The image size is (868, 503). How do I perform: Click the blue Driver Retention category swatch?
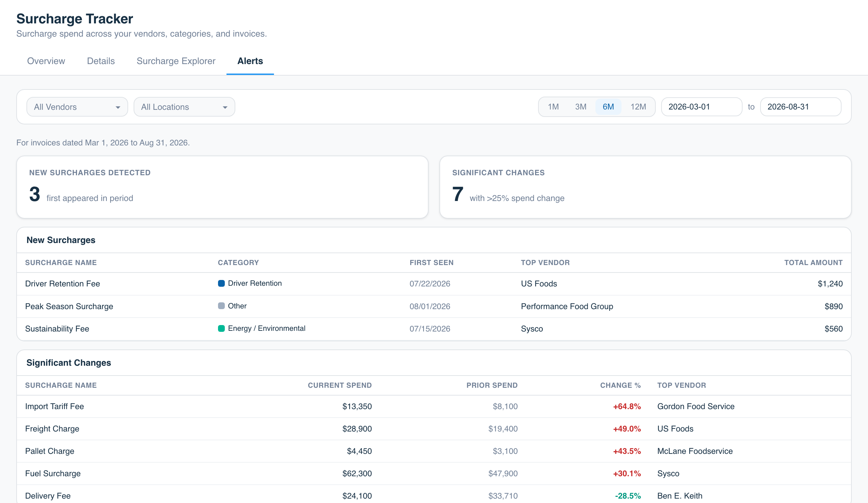[x=221, y=283]
